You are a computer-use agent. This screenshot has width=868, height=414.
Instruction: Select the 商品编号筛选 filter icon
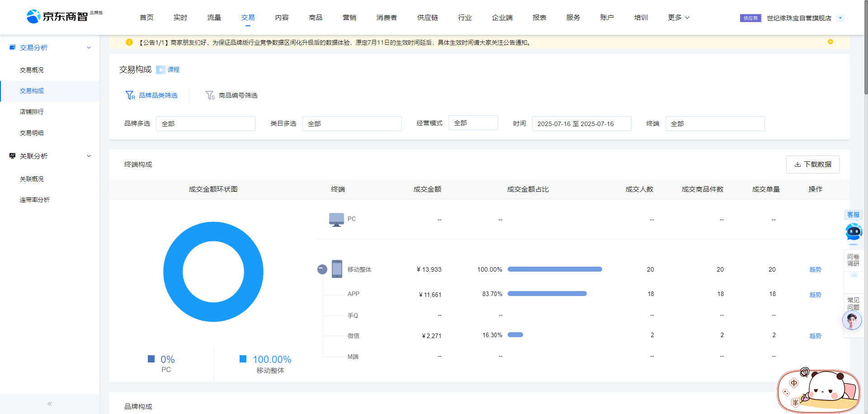[x=210, y=95]
